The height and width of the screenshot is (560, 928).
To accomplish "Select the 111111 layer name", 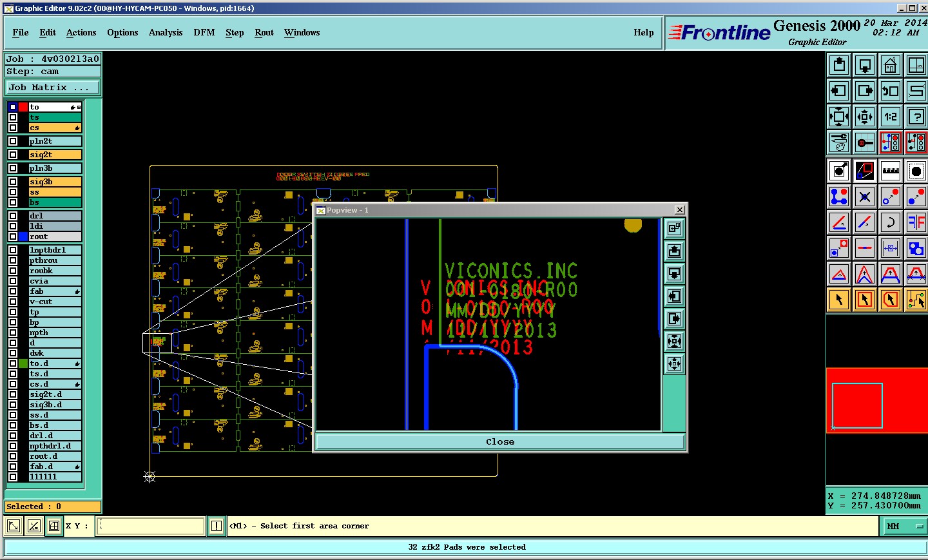I will [x=55, y=477].
